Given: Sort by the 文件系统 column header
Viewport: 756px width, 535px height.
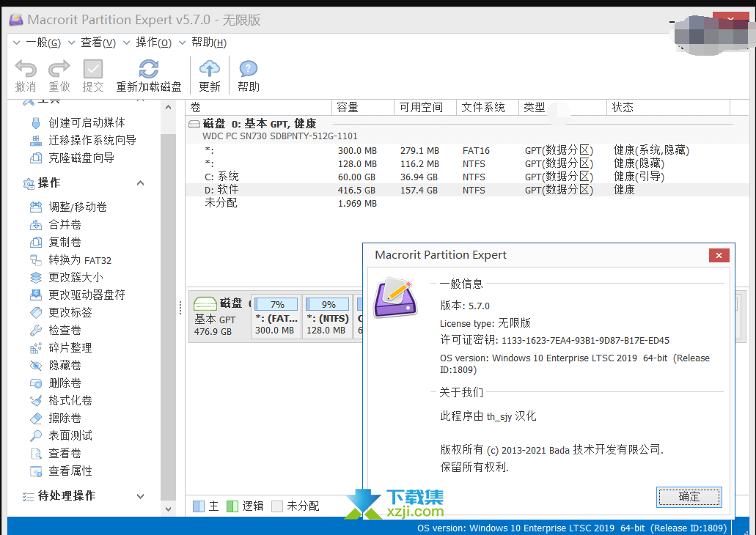Looking at the screenshot, I should click(488, 108).
